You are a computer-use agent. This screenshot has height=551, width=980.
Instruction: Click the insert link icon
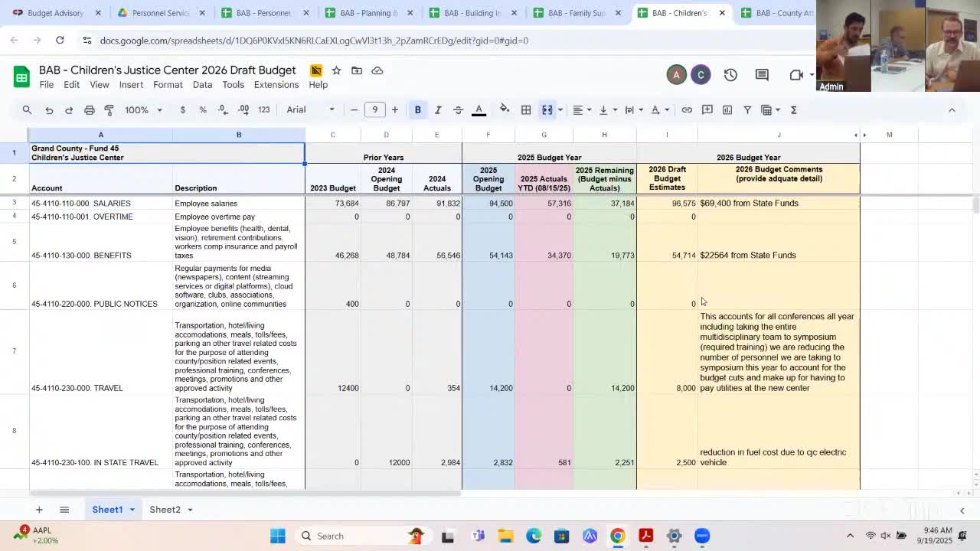coord(687,110)
